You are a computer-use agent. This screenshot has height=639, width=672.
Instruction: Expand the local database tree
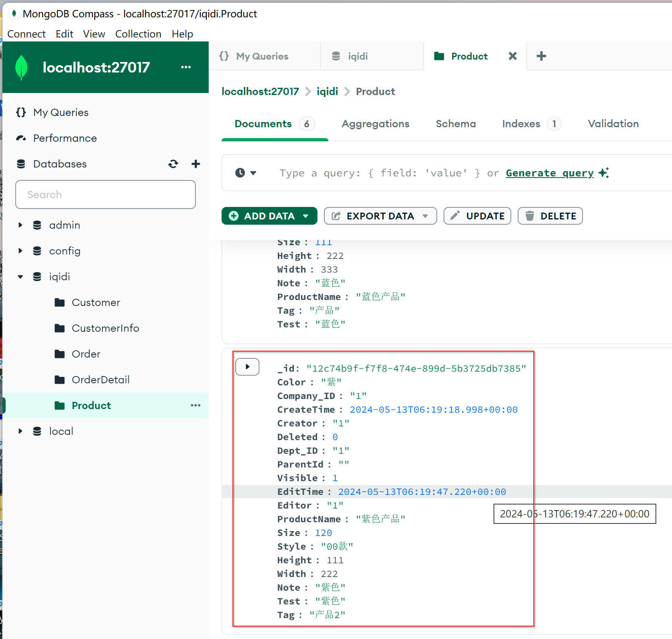[20, 431]
